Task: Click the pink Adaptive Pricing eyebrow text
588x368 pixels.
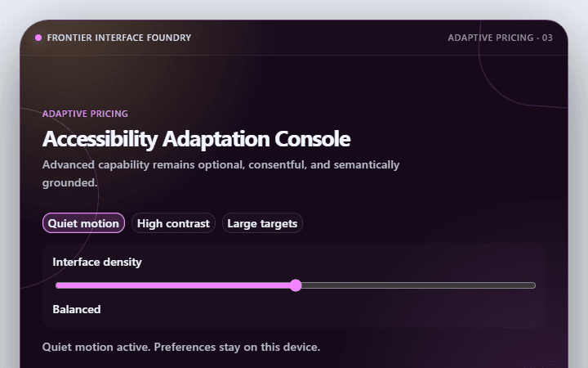Action: click(x=85, y=114)
